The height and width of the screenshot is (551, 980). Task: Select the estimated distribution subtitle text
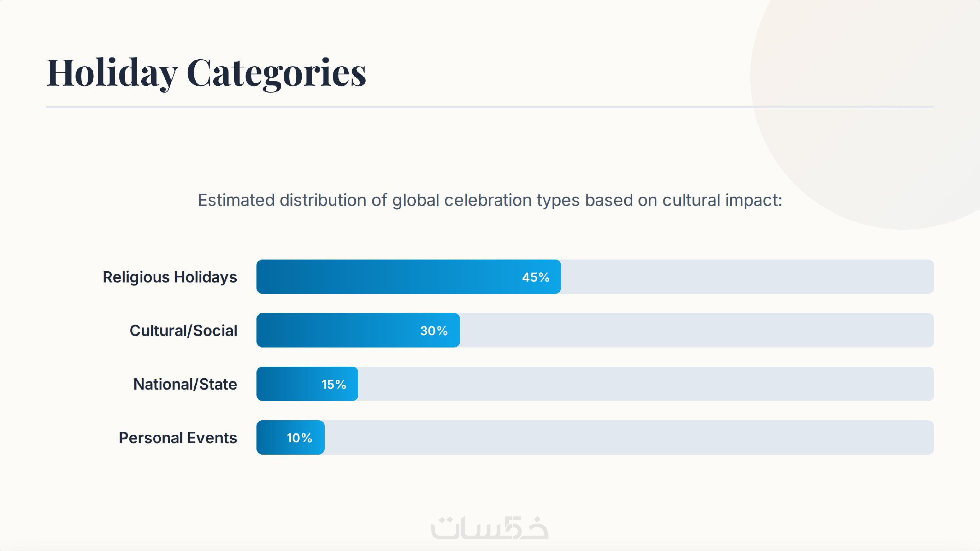click(x=490, y=200)
